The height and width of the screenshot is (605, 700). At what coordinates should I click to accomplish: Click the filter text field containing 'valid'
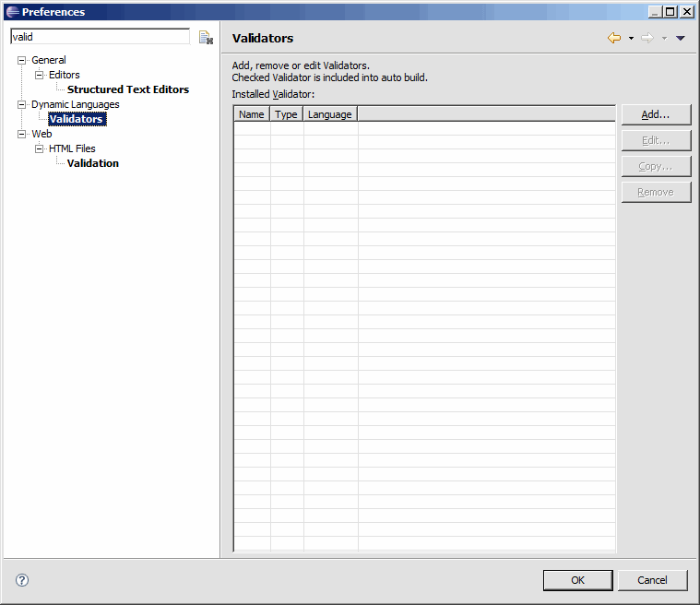[x=100, y=37]
